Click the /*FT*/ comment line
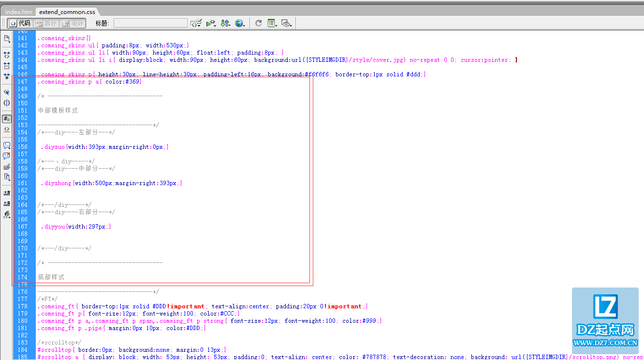644x360 pixels. click(x=47, y=299)
